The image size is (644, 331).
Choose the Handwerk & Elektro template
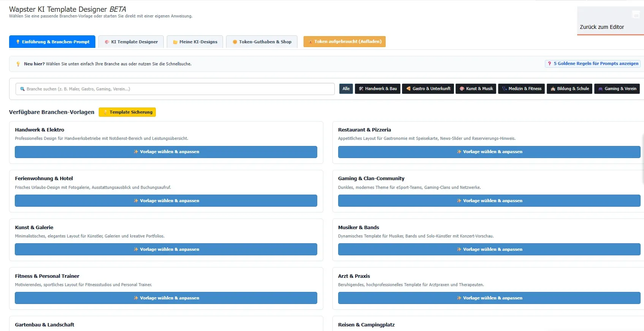(166, 152)
